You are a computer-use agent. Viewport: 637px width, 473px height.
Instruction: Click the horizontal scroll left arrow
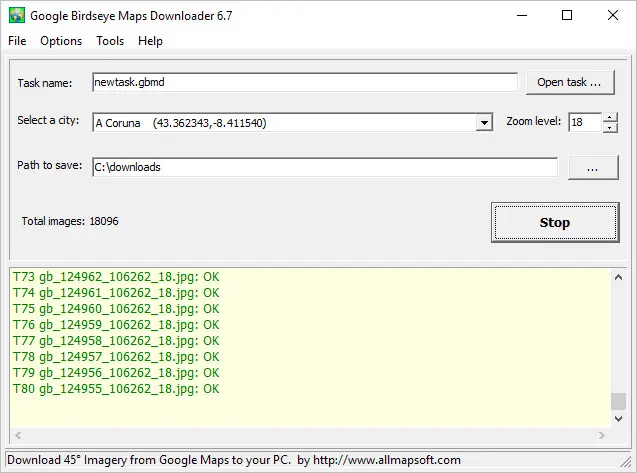(18, 436)
